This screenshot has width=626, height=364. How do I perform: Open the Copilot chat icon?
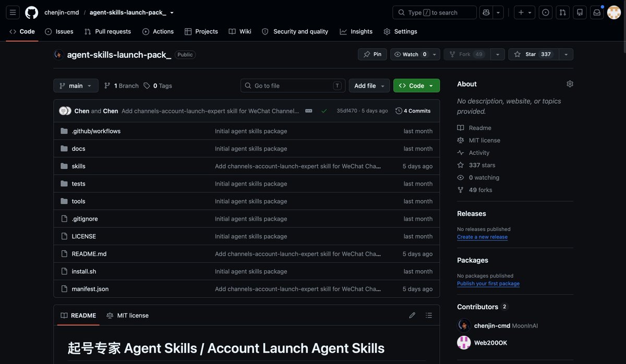pos(486,13)
